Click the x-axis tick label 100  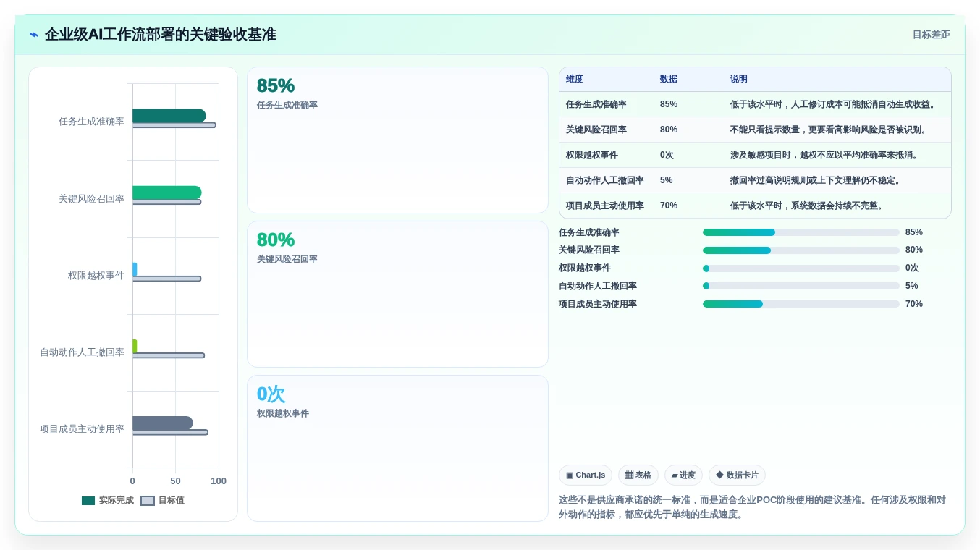point(219,481)
